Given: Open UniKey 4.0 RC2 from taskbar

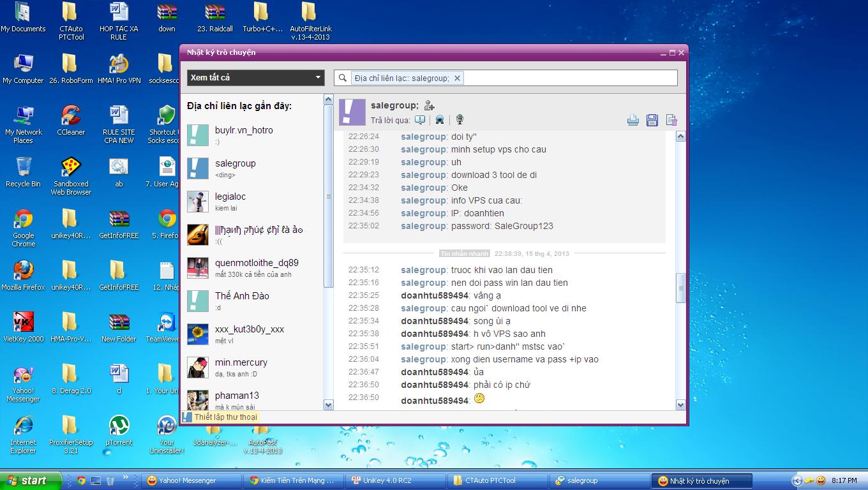Looking at the screenshot, I should coord(396,480).
